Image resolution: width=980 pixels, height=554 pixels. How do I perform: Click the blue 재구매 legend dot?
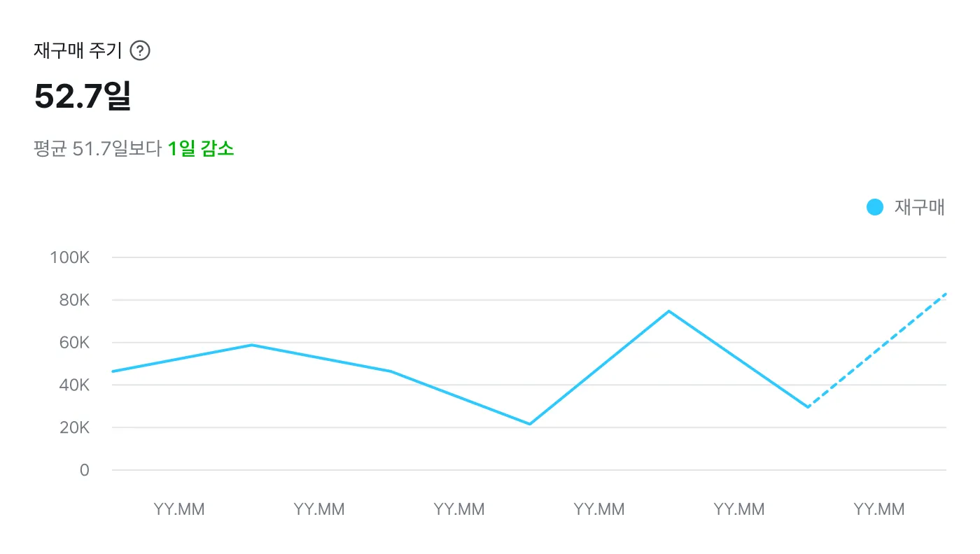tap(874, 208)
